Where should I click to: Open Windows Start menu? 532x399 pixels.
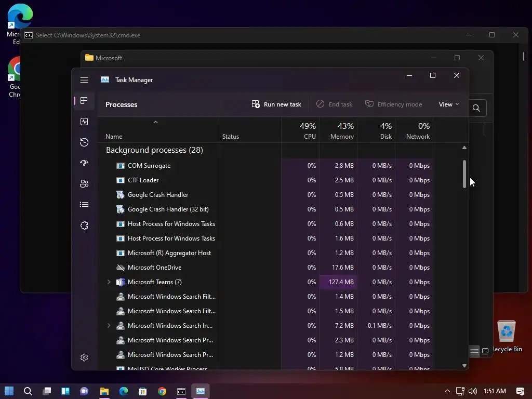point(9,391)
